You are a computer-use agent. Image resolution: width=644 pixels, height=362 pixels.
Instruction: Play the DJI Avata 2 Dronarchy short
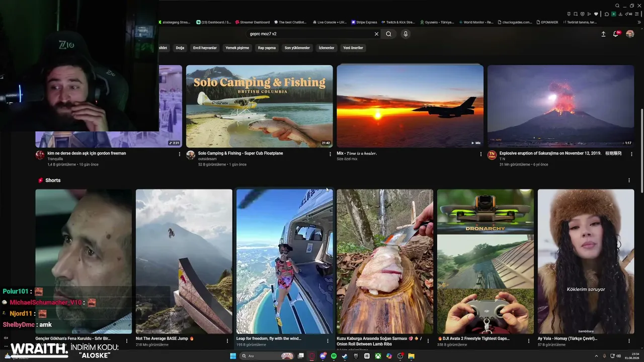486,261
